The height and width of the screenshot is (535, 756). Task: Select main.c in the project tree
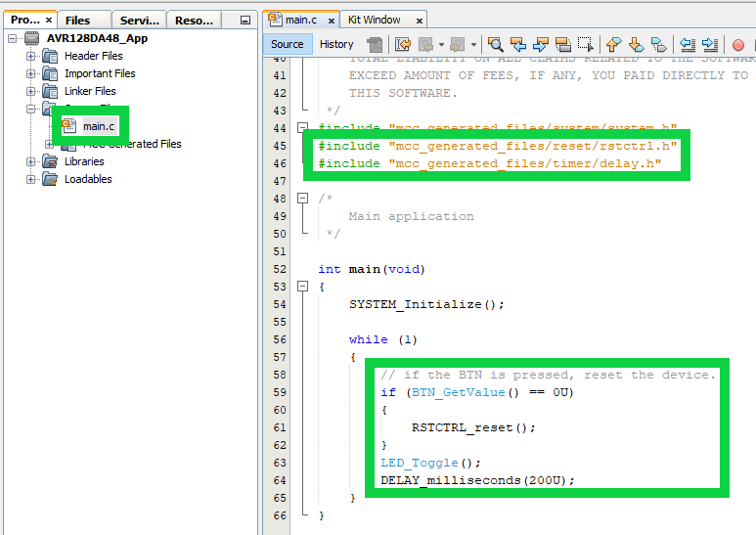(x=98, y=126)
